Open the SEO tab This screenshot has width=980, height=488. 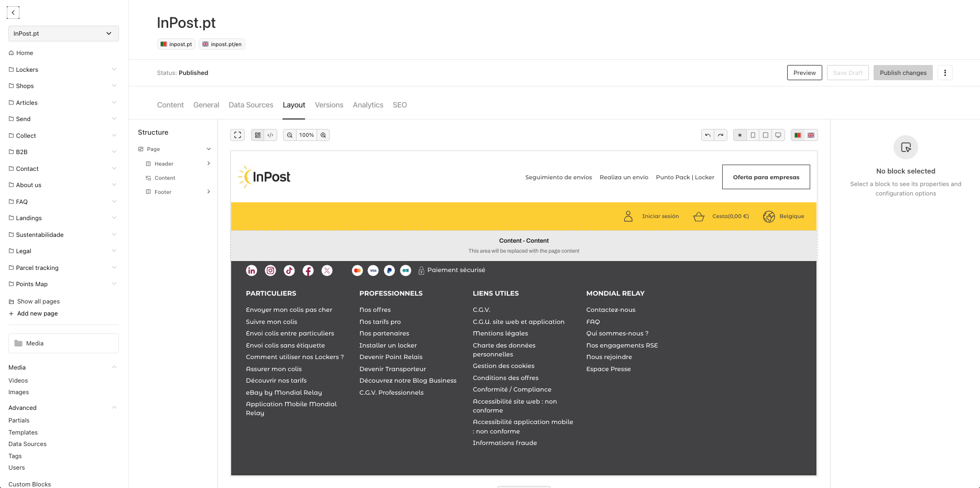(400, 105)
